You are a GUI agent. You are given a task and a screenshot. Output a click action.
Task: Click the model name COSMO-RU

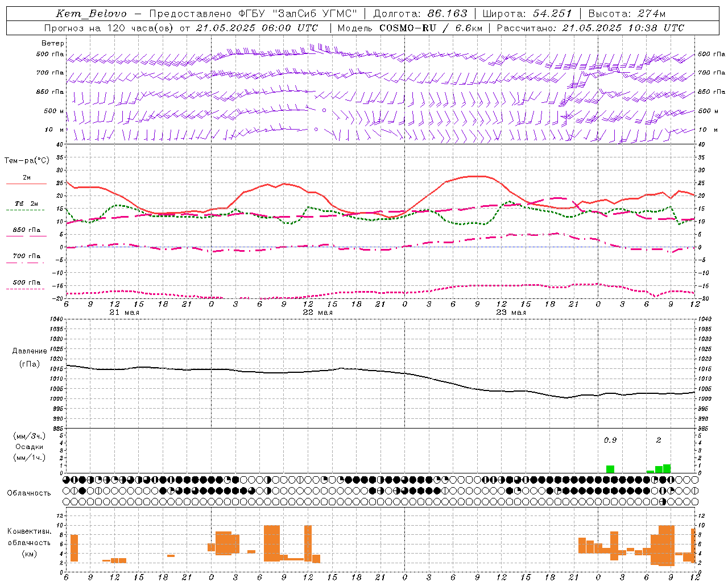pyautogui.click(x=407, y=28)
